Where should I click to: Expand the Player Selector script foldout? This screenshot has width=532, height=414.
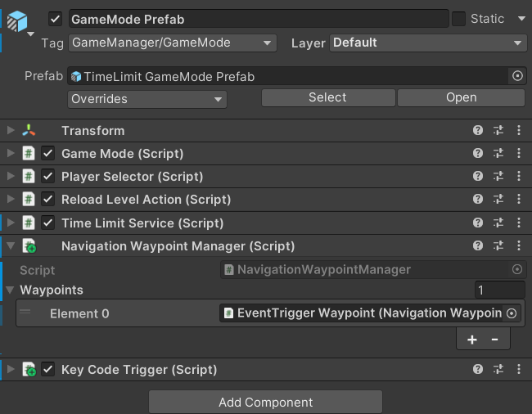coord(11,176)
